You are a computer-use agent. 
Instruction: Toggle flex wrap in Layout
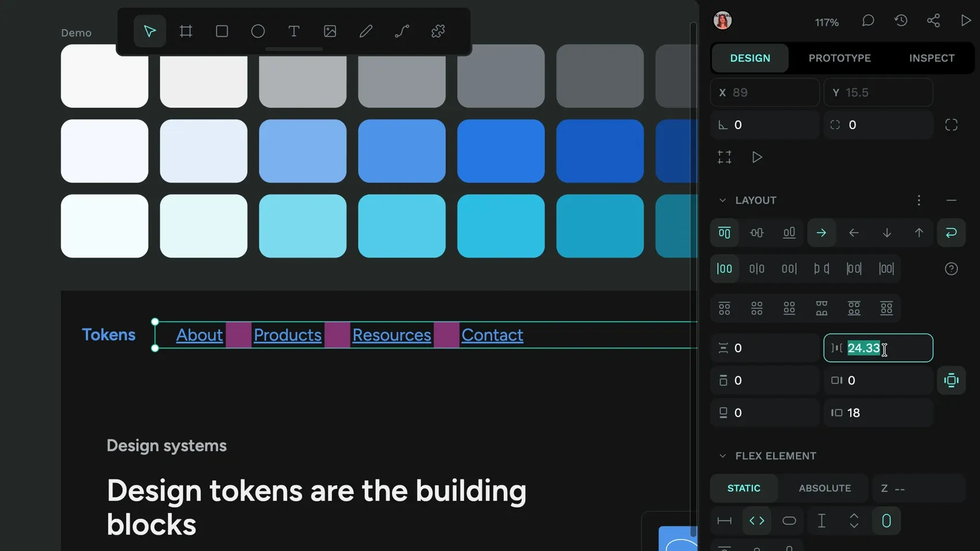(951, 233)
